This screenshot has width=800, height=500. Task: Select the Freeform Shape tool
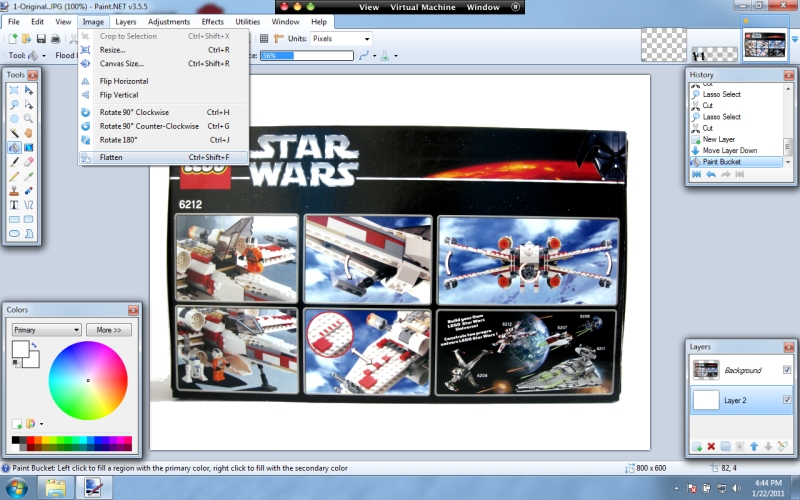(29, 234)
